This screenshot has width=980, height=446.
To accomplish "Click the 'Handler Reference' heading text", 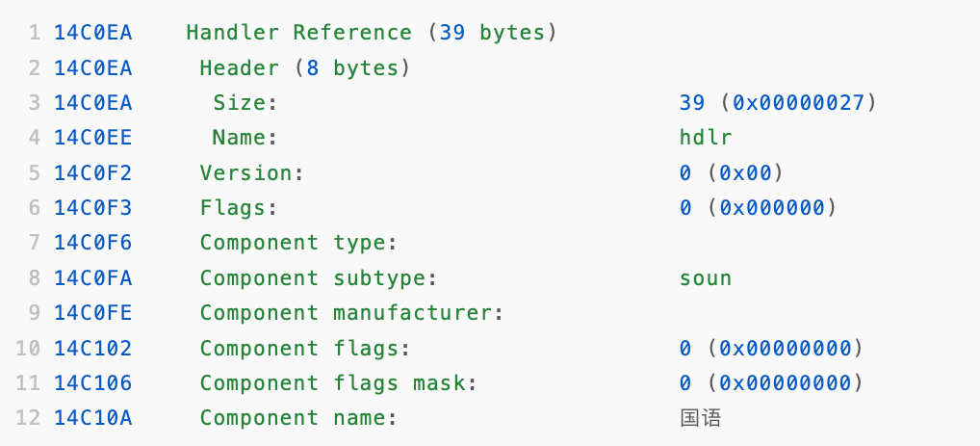I will click(298, 33).
